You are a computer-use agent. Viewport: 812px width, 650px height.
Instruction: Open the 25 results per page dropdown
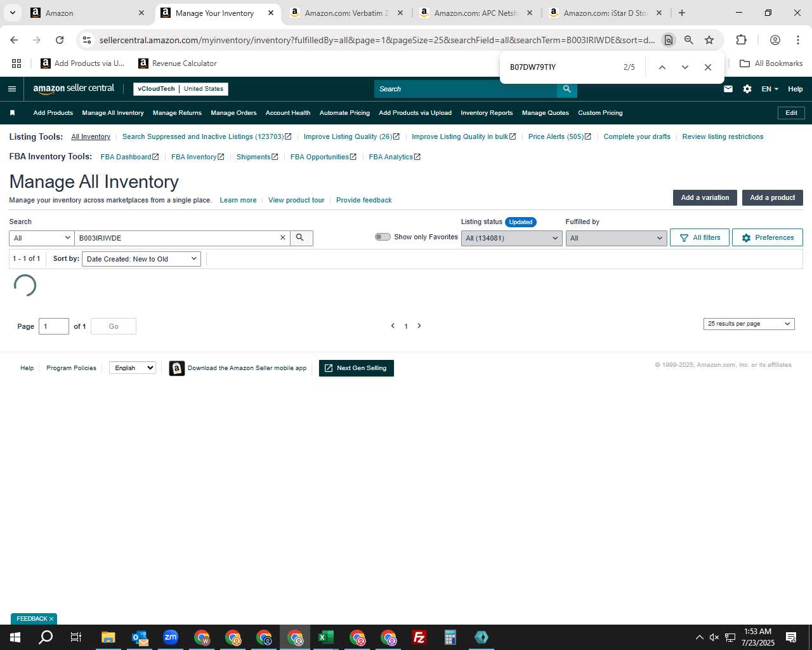pos(749,324)
